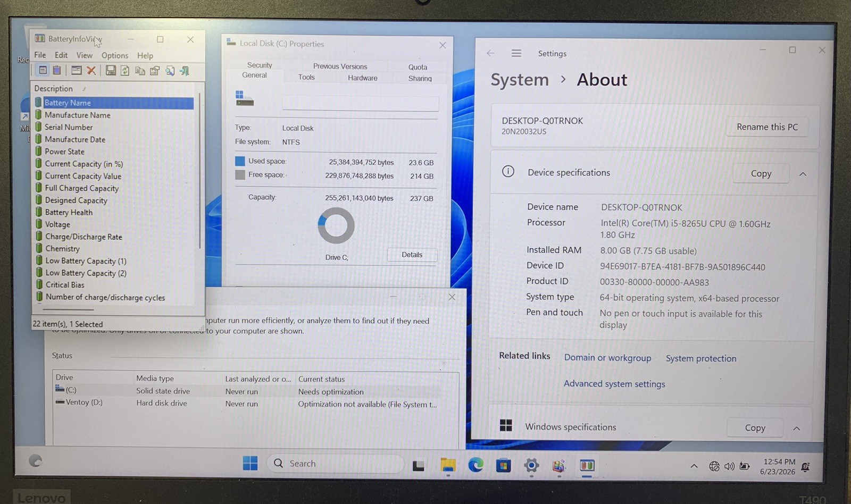Click the Rename this PC button
Viewport: 851px width, 504px height.
pos(767,127)
